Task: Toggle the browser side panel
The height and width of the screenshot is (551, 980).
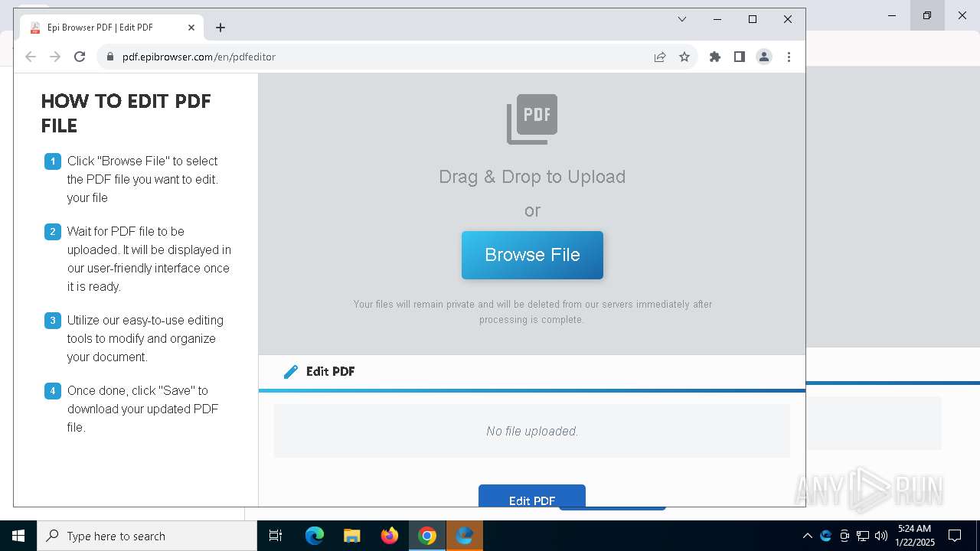Action: coord(740,57)
